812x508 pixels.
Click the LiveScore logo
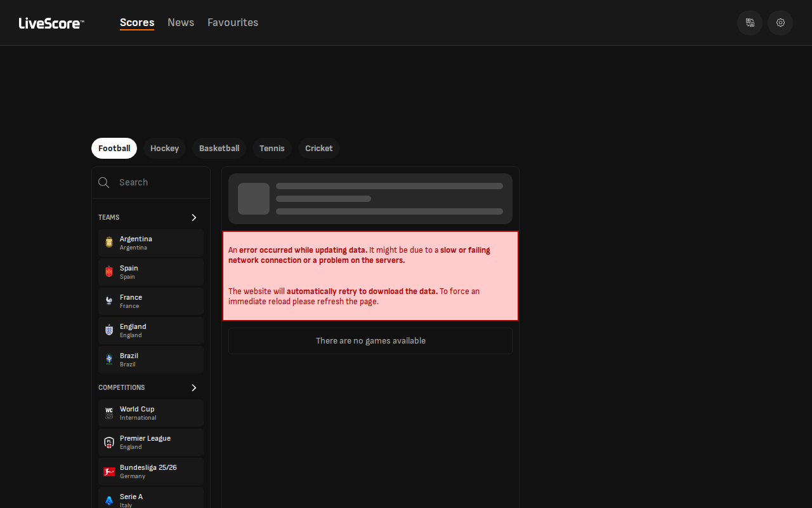[x=51, y=23]
